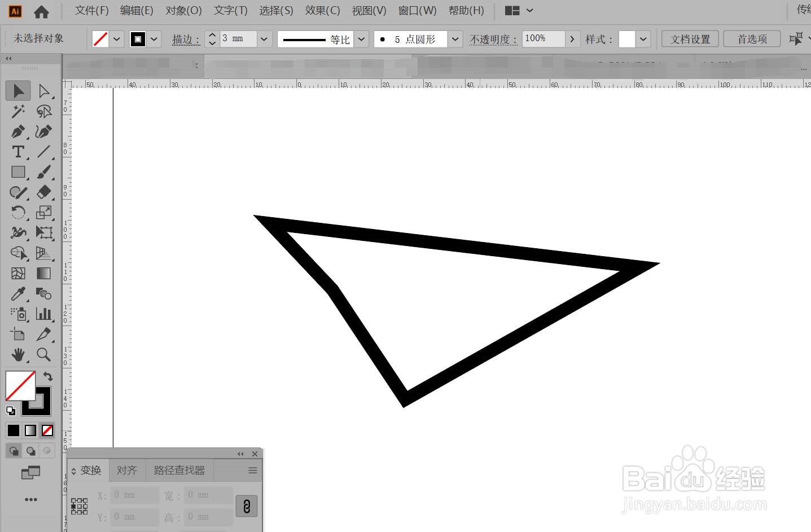Change the screen mode
The height and width of the screenshot is (532, 811).
pos(31,473)
